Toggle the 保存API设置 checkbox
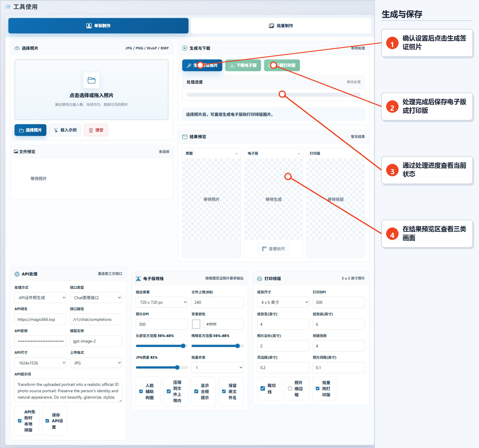Screen dimensions: 479x448 coord(47,421)
